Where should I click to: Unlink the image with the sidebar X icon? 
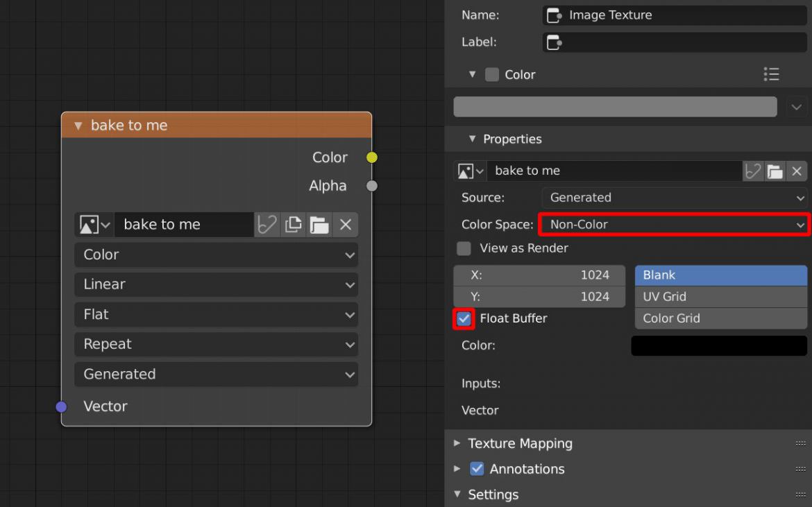tap(797, 171)
